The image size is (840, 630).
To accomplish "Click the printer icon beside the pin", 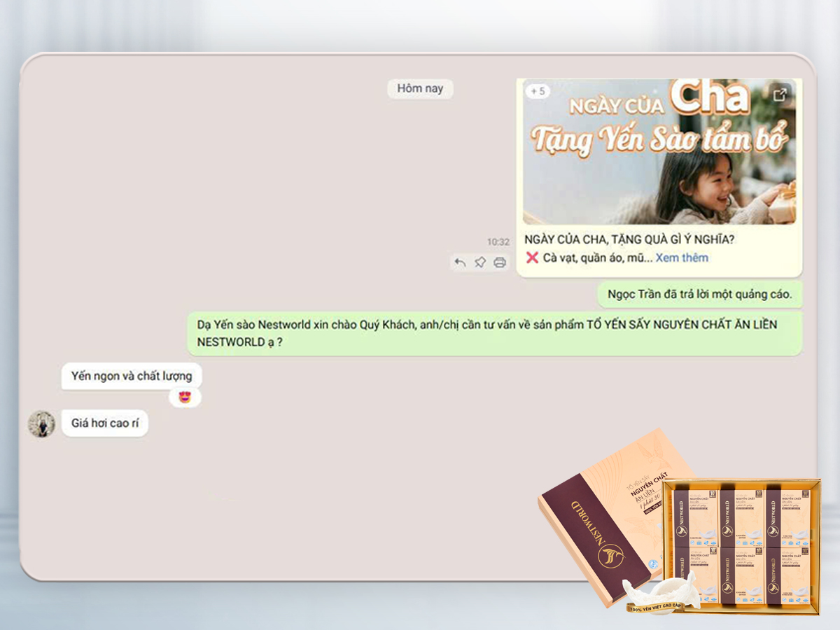I will 500,262.
